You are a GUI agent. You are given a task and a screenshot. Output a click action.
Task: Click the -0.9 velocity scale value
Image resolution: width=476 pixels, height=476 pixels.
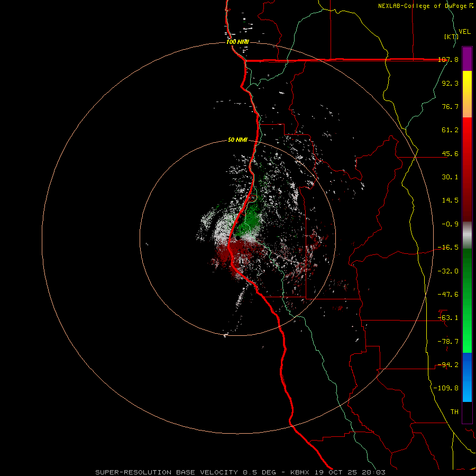pos(450,224)
